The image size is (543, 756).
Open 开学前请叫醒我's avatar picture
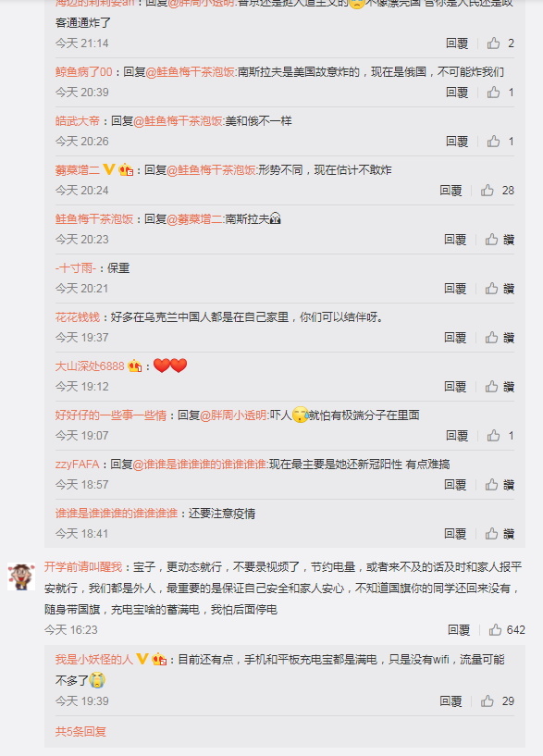[21, 576]
